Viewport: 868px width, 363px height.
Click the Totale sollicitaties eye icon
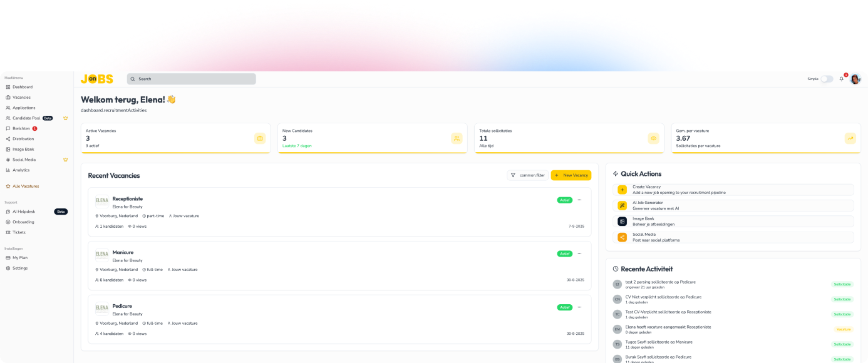(653, 138)
